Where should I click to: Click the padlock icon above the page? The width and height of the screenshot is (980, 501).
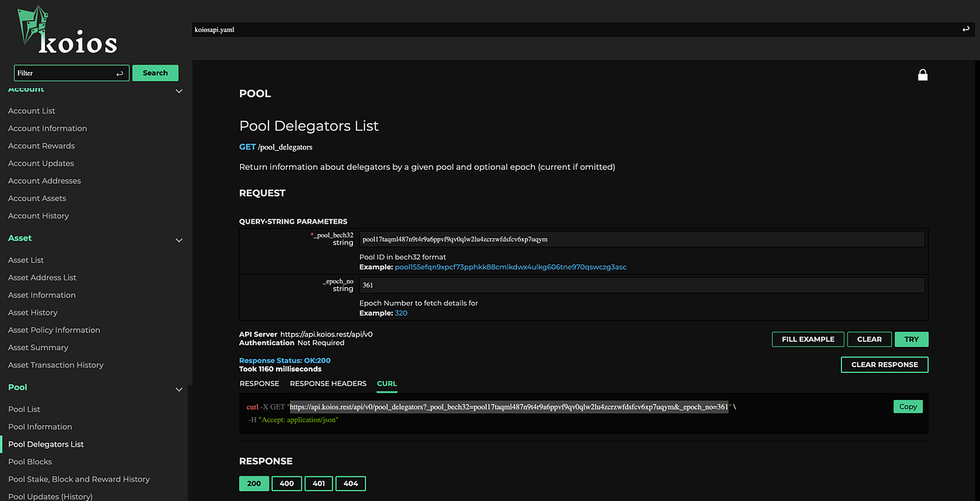(x=923, y=74)
